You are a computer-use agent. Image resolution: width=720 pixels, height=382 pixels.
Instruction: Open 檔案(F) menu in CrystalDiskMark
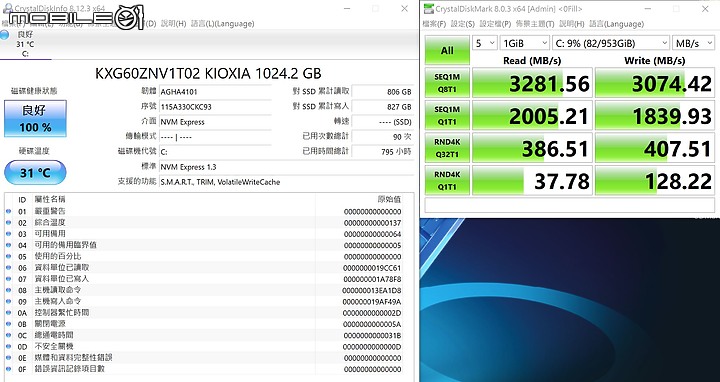434,24
